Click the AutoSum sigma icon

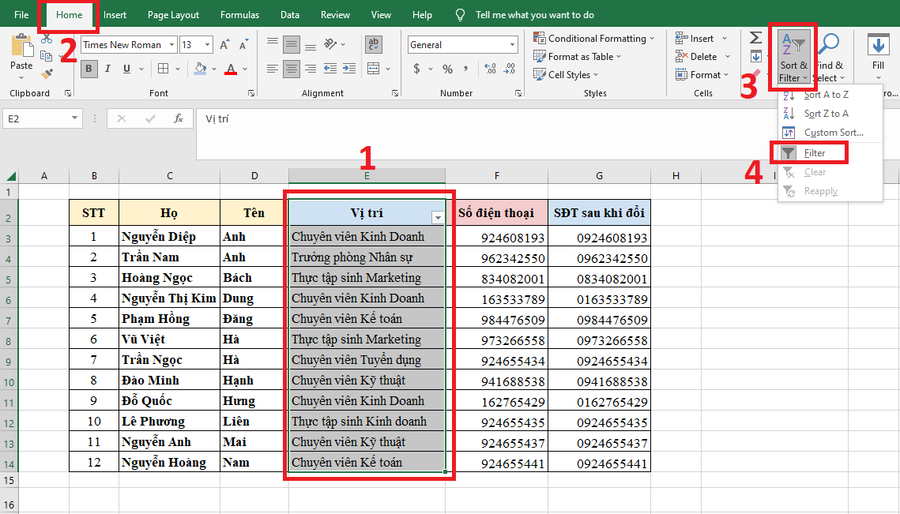(x=756, y=38)
